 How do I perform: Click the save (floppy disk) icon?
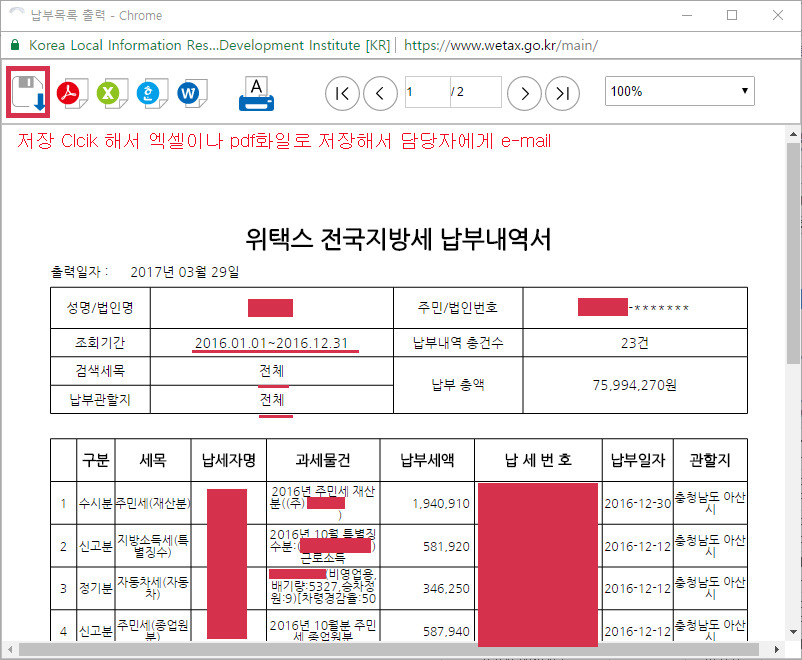(x=28, y=93)
